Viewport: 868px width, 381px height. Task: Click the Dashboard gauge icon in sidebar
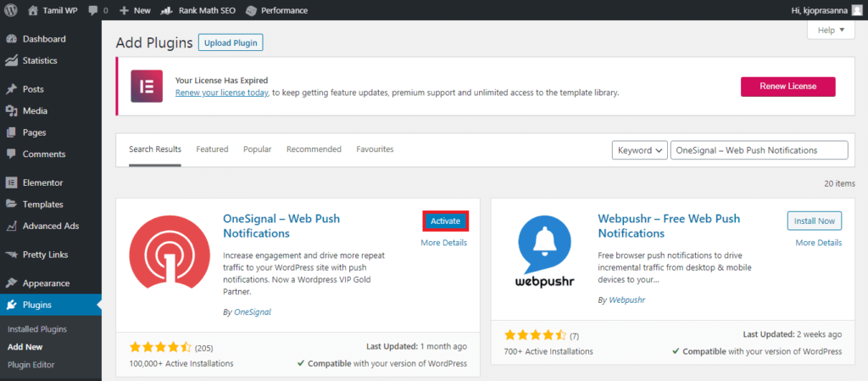[11, 39]
